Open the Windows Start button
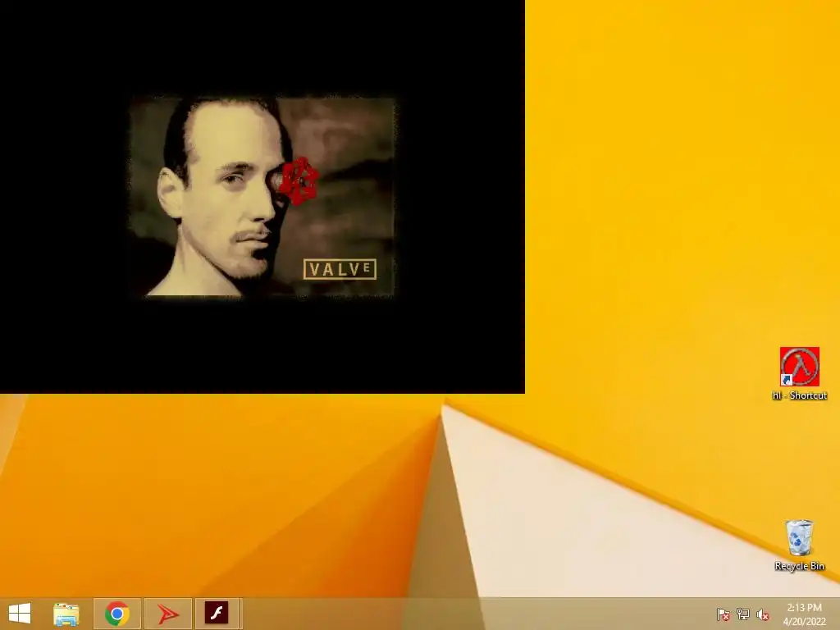This screenshot has width=840, height=630. tap(20, 614)
